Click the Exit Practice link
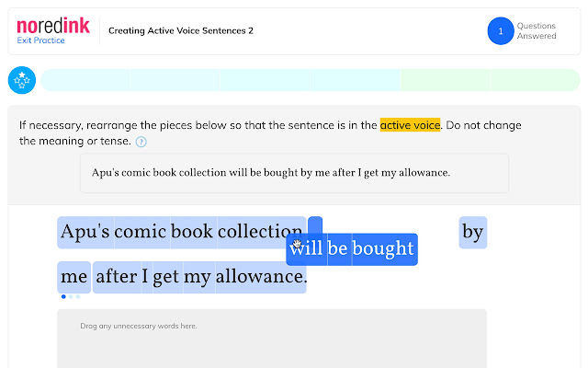 coord(40,41)
